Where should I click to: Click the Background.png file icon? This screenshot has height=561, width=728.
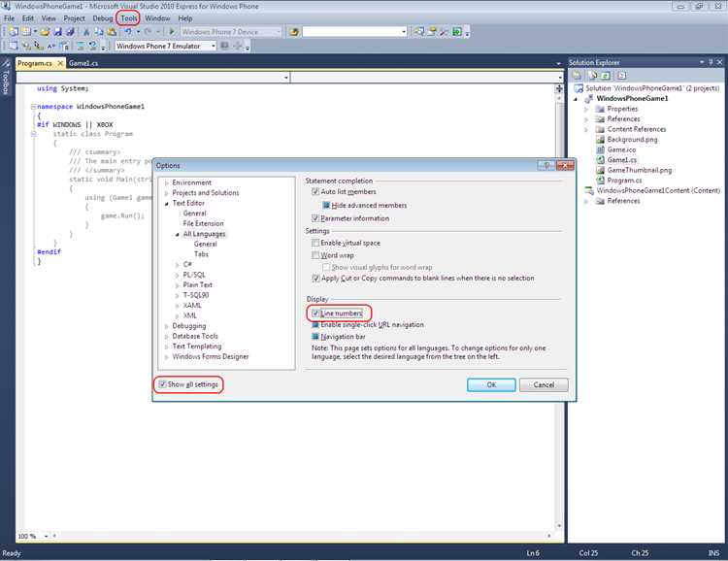click(x=600, y=140)
